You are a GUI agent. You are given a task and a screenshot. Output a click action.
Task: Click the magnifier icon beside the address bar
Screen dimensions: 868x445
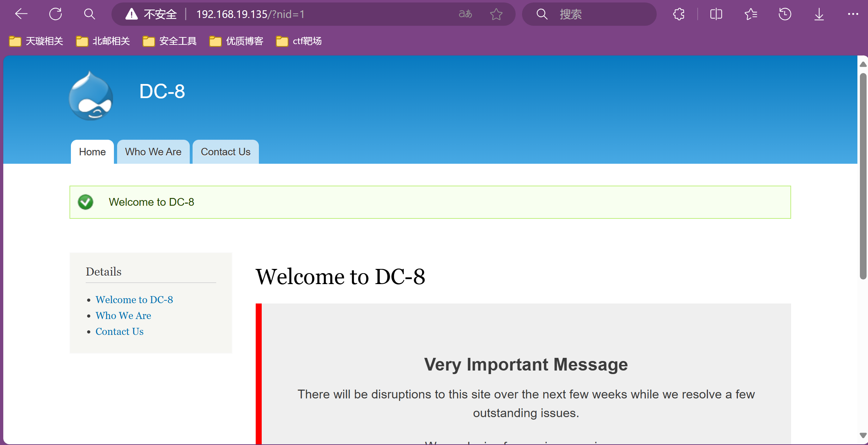click(90, 14)
